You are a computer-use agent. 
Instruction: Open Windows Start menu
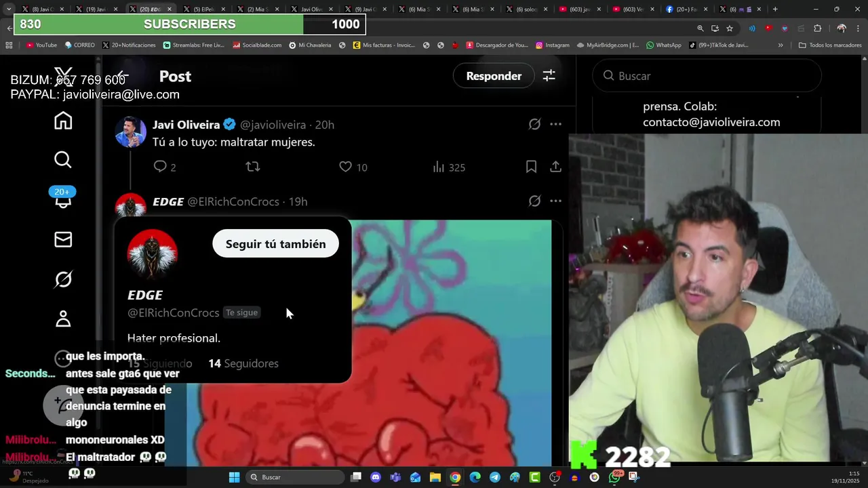tap(234, 477)
